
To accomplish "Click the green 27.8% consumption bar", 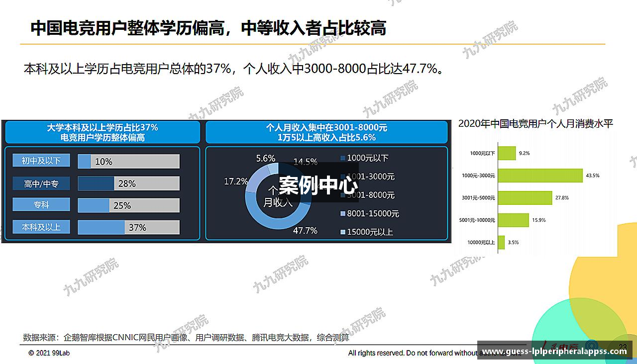I will click(525, 198).
